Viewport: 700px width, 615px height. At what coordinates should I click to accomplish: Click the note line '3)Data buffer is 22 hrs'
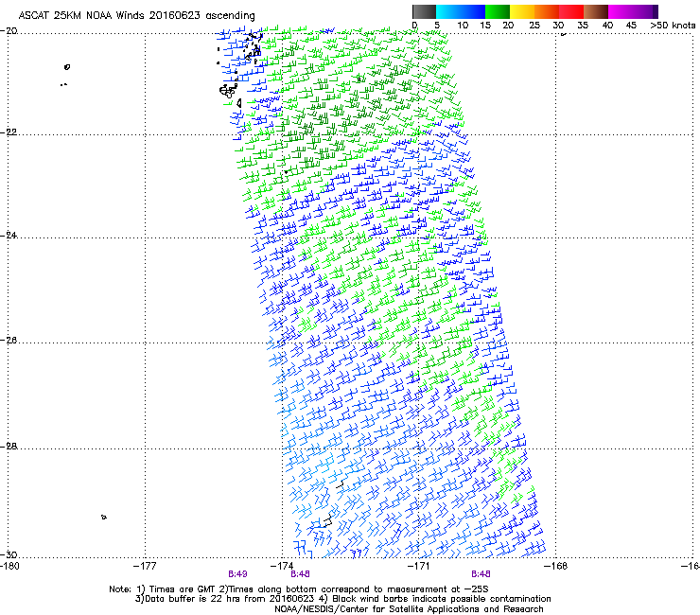pyautogui.click(x=342, y=599)
